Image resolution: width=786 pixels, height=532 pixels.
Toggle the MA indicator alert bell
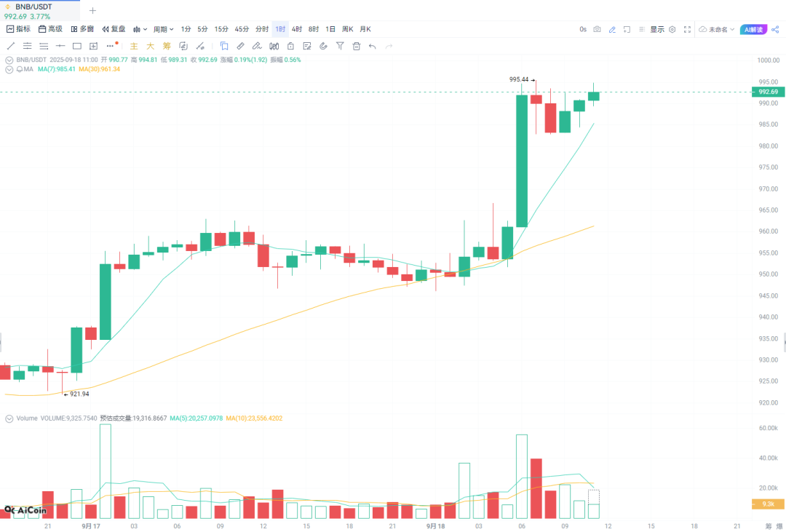pyautogui.click(x=18, y=69)
